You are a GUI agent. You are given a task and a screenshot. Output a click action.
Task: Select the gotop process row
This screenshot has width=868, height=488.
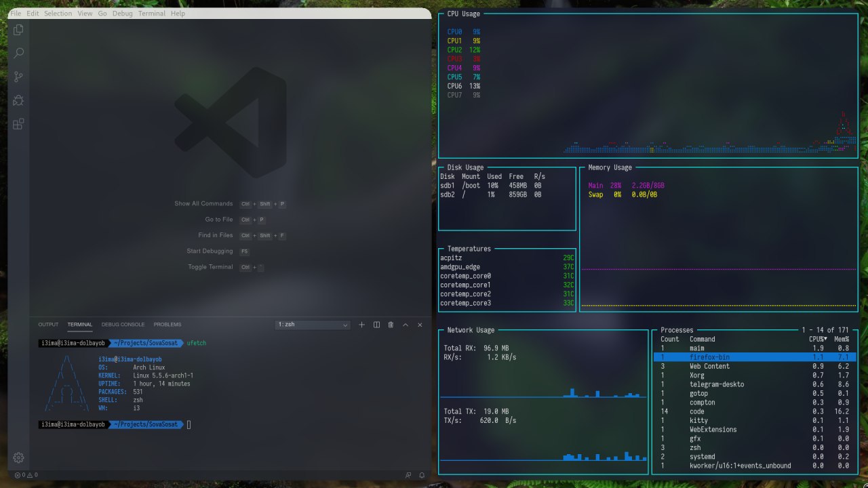click(755, 393)
